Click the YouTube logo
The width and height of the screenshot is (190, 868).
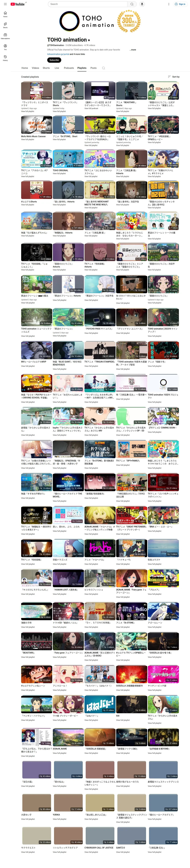pos(17,4)
